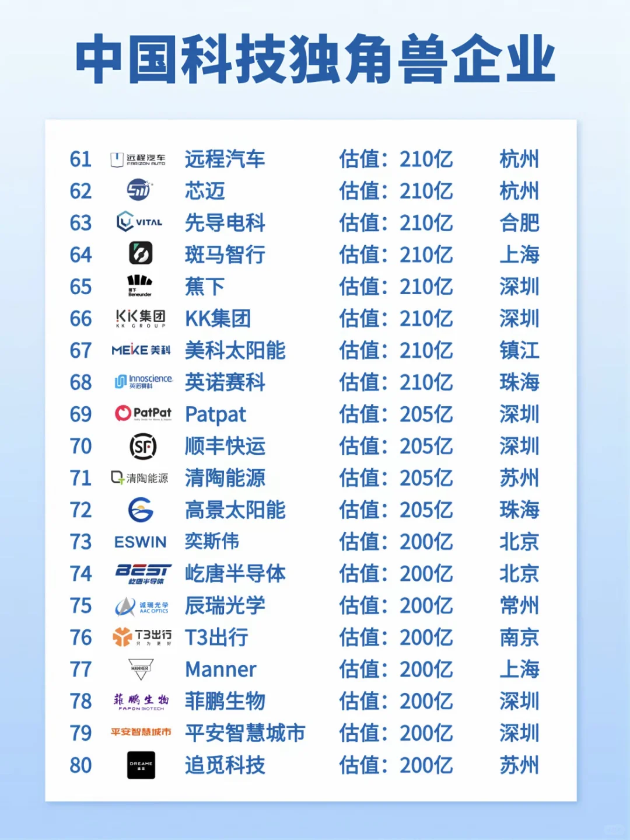Click the 清陶能源 logo in row 71
Viewport: 630px width, 840px height.
coord(140,478)
